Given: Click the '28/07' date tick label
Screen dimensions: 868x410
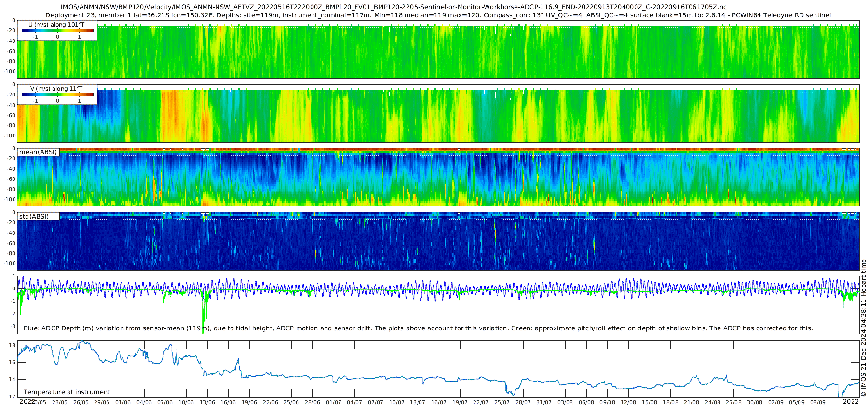Looking at the screenshot, I should click(x=523, y=402).
